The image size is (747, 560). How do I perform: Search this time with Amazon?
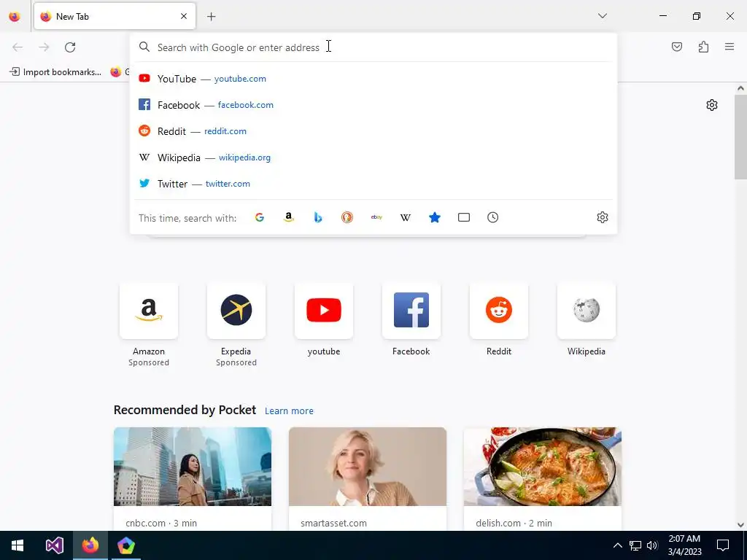click(289, 217)
